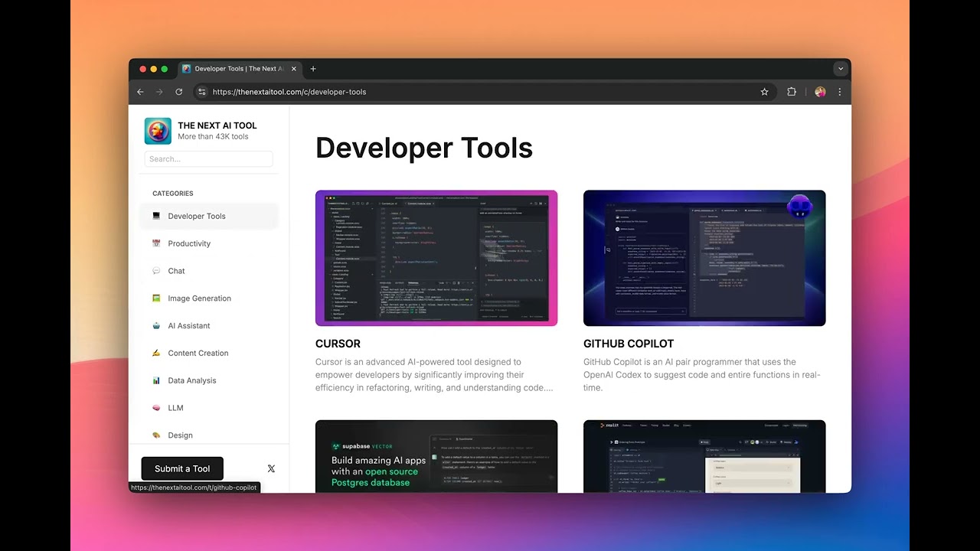Close the Developer Tools browser tab
This screenshot has height=551, width=980.
(x=293, y=69)
